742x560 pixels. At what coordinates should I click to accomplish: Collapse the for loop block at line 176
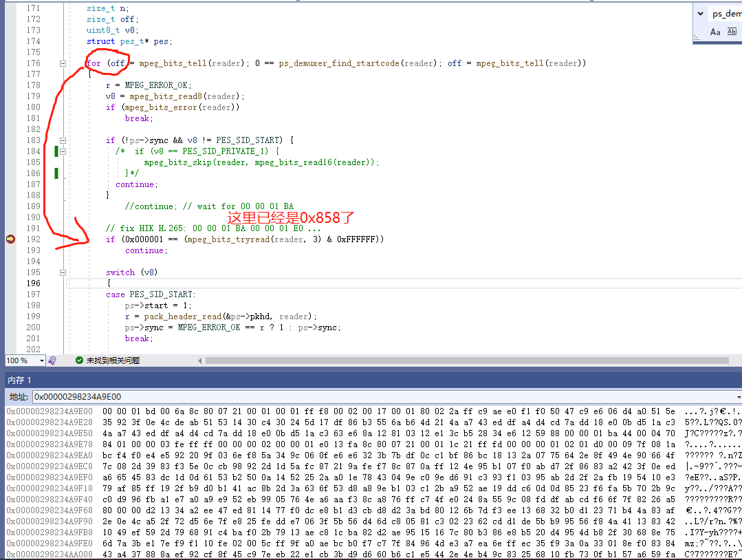(x=62, y=63)
